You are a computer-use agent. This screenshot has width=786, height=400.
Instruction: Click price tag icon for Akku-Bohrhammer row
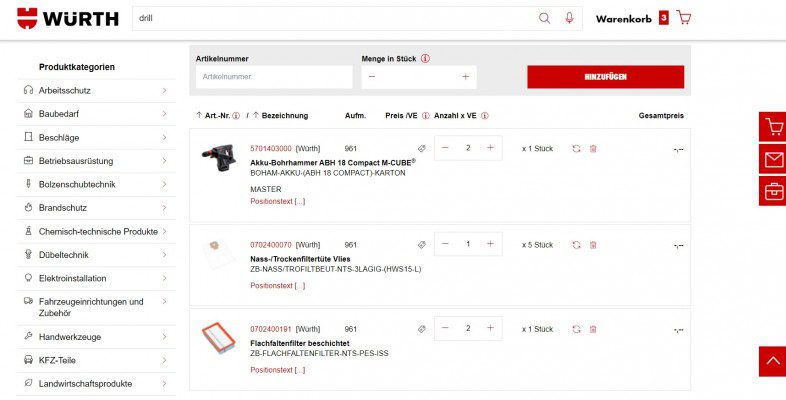point(422,148)
